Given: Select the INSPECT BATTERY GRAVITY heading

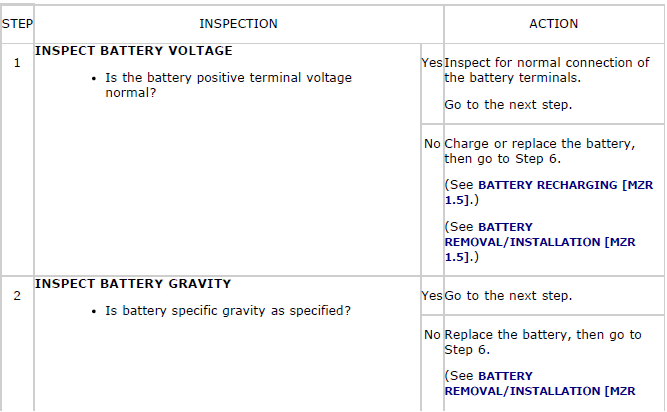Looking at the screenshot, I should click(x=133, y=284).
